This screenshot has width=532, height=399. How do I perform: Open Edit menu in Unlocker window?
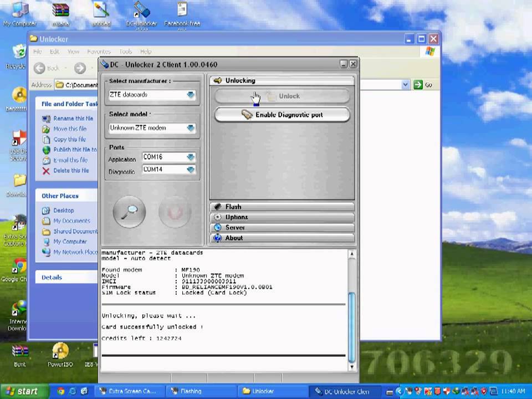tap(54, 52)
